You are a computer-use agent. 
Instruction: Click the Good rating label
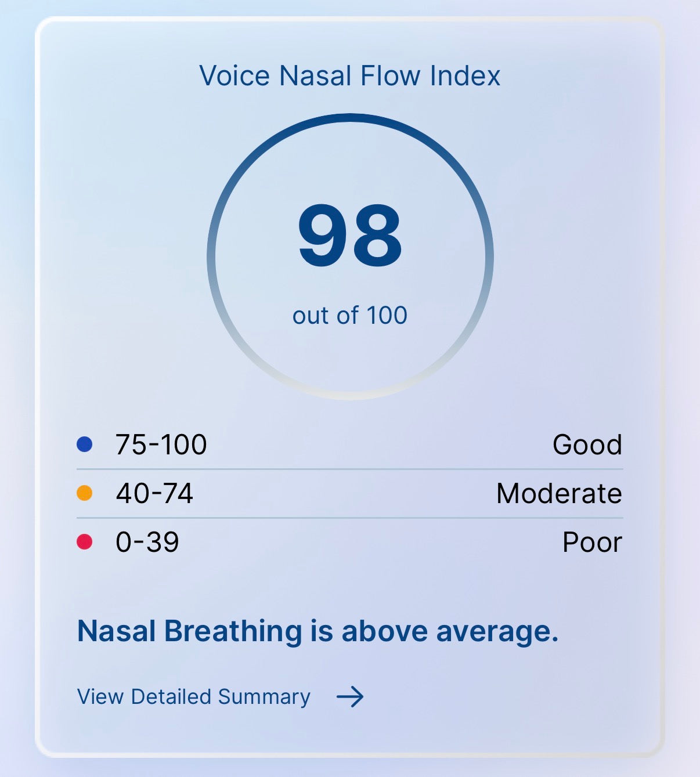(x=587, y=445)
